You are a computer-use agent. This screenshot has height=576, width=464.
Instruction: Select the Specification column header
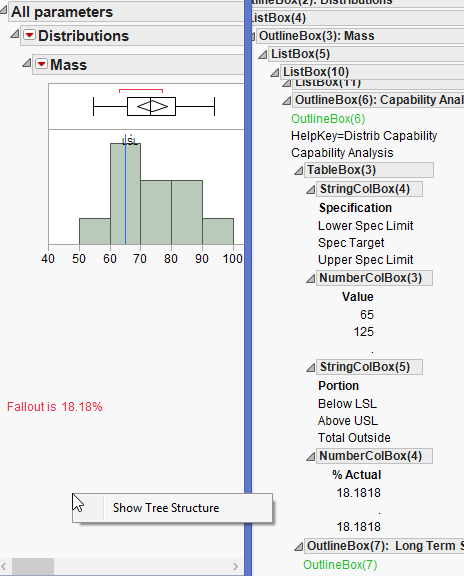[355, 208]
